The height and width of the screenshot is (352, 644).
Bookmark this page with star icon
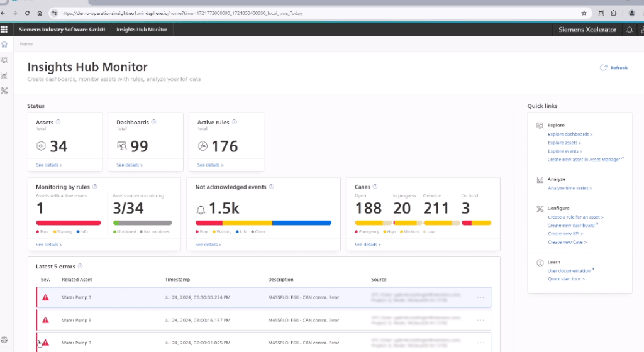click(x=584, y=13)
